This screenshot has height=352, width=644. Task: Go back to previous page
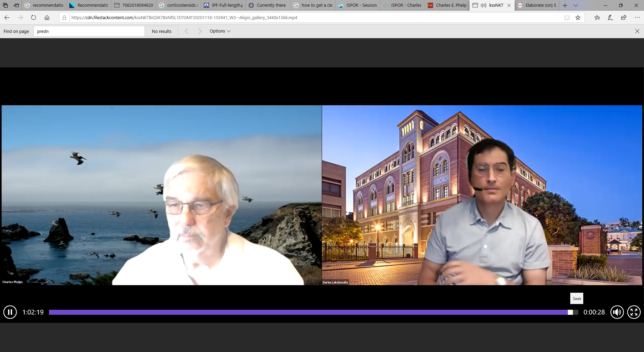click(7, 18)
